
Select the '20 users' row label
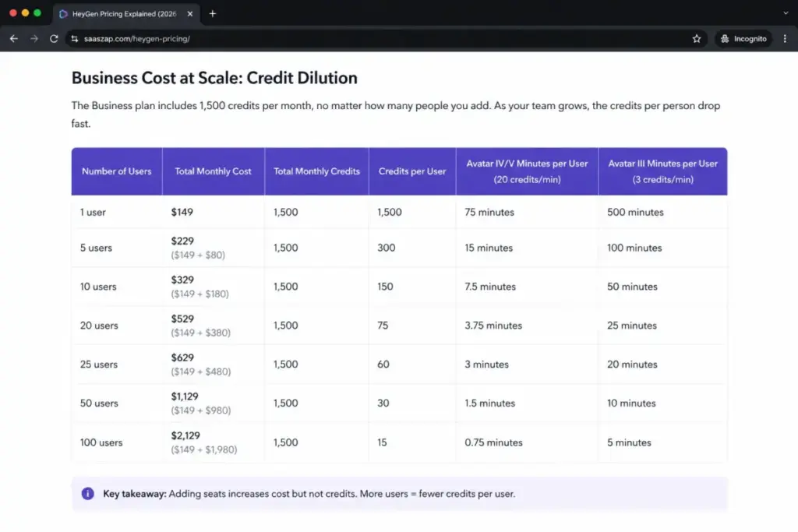99,326
